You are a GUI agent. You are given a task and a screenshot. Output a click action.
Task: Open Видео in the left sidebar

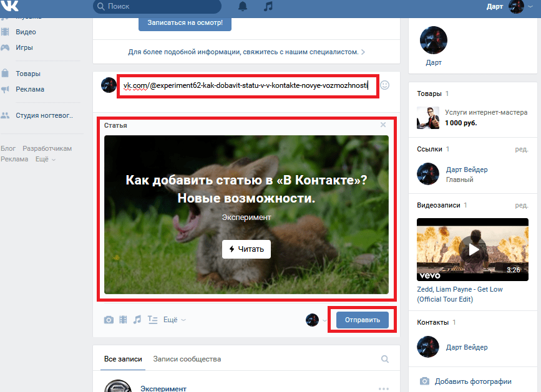pyautogui.click(x=26, y=32)
